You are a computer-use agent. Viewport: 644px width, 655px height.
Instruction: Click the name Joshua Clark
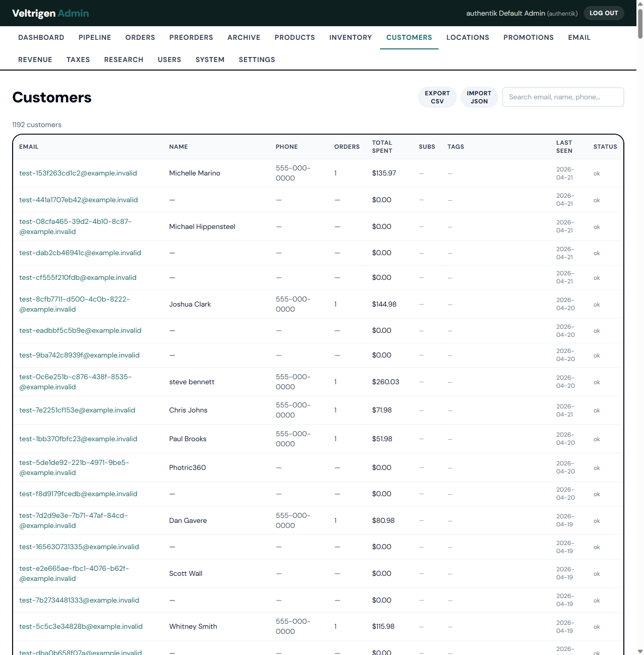tap(190, 304)
